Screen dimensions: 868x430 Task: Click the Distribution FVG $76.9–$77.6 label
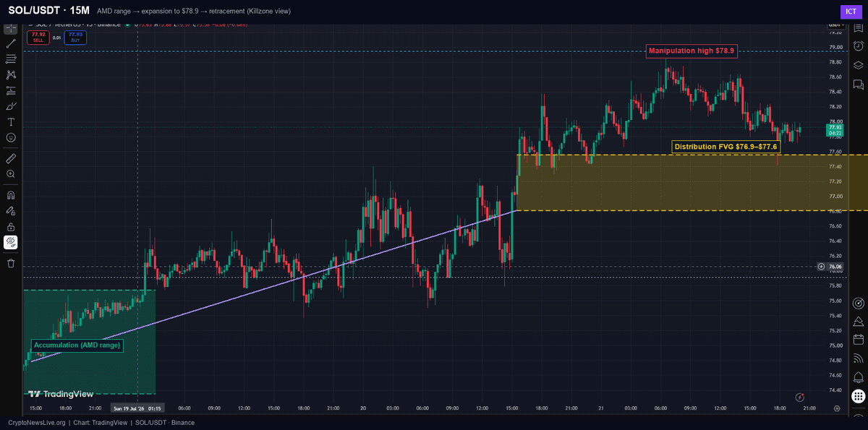coord(726,147)
